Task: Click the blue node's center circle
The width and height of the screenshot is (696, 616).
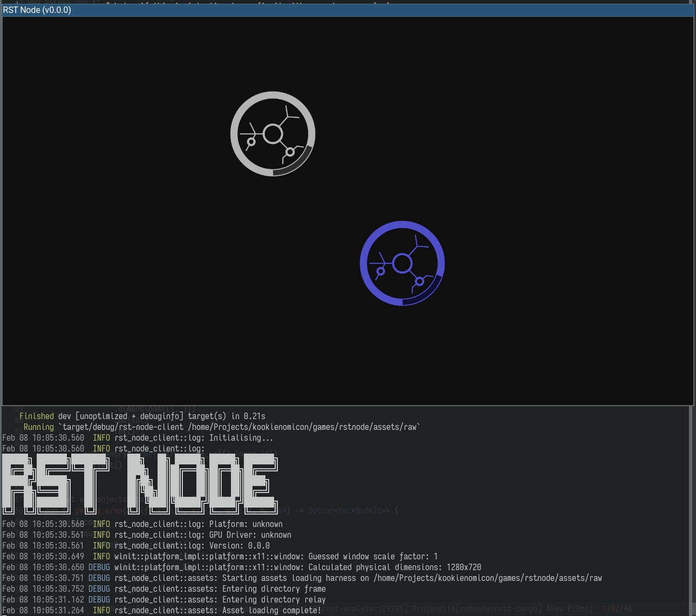Action: [x=402, y=263]
